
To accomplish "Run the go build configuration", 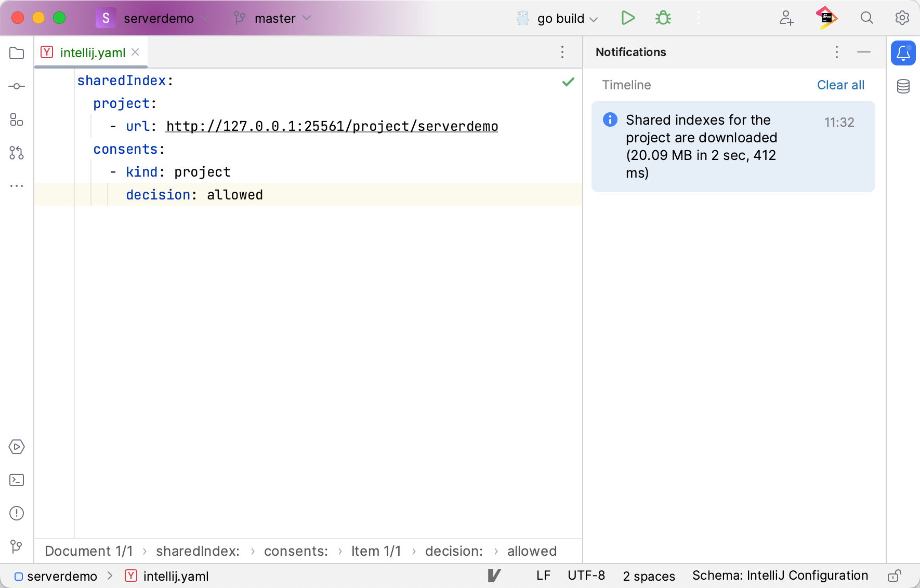I will (x=628, y=18).
